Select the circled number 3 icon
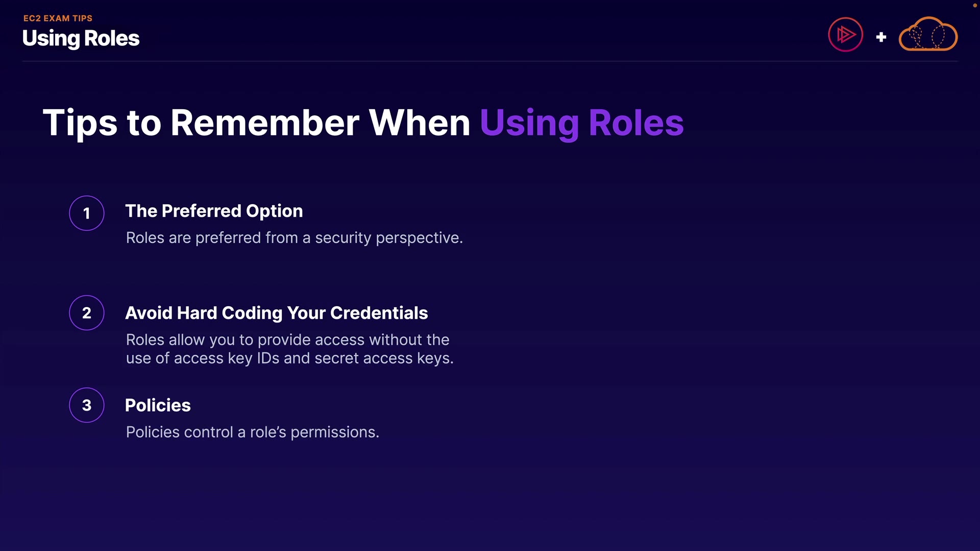Viewport: 980px width, 551px height. tap(87, 405)
